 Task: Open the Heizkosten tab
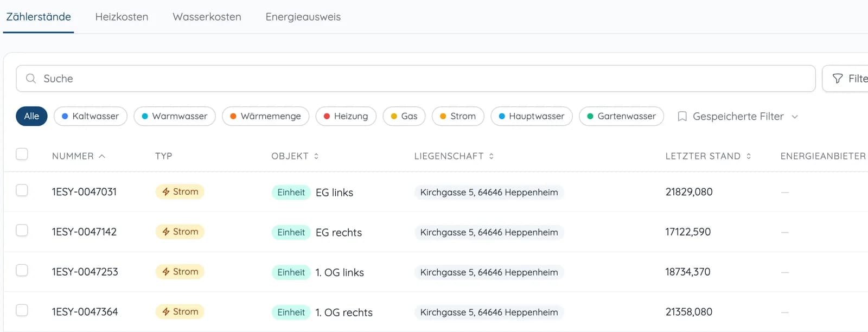point(122,17)
